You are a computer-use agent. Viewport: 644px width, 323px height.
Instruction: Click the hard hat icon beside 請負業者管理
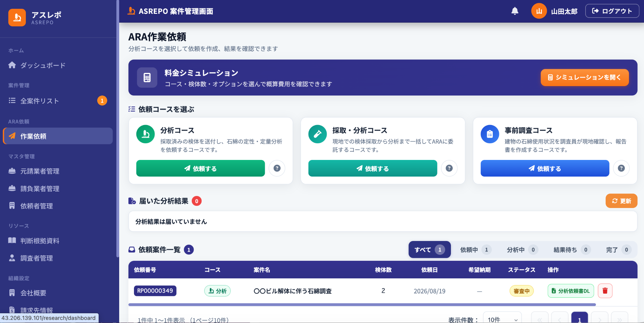pyautogui.click(x=12, y=188)
